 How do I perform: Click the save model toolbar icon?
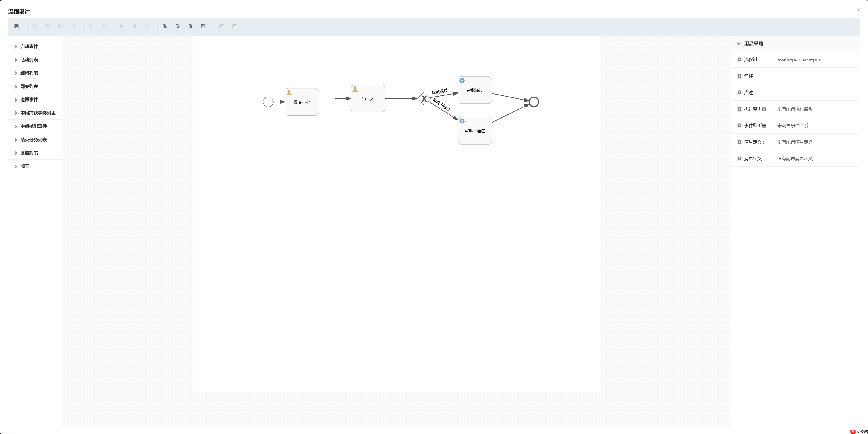(17, 26)
